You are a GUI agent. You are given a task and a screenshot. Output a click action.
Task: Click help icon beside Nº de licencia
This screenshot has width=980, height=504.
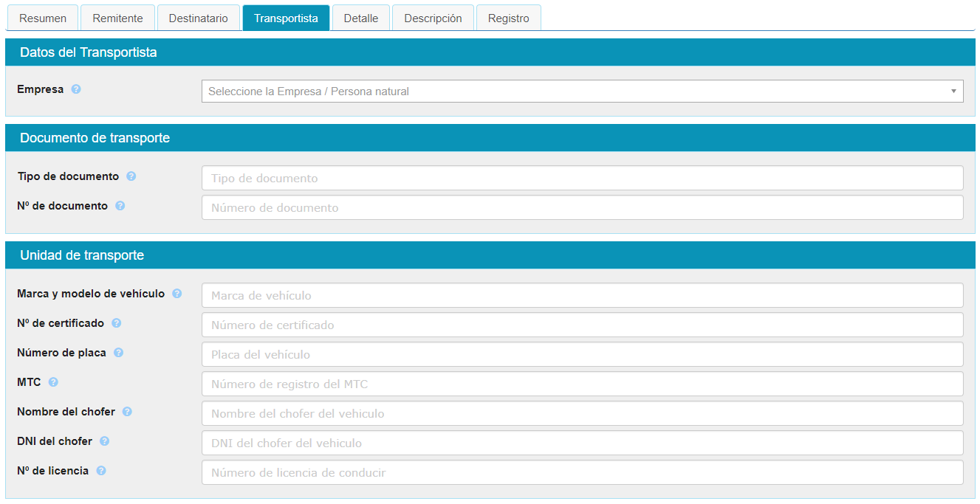click(101, 471)
